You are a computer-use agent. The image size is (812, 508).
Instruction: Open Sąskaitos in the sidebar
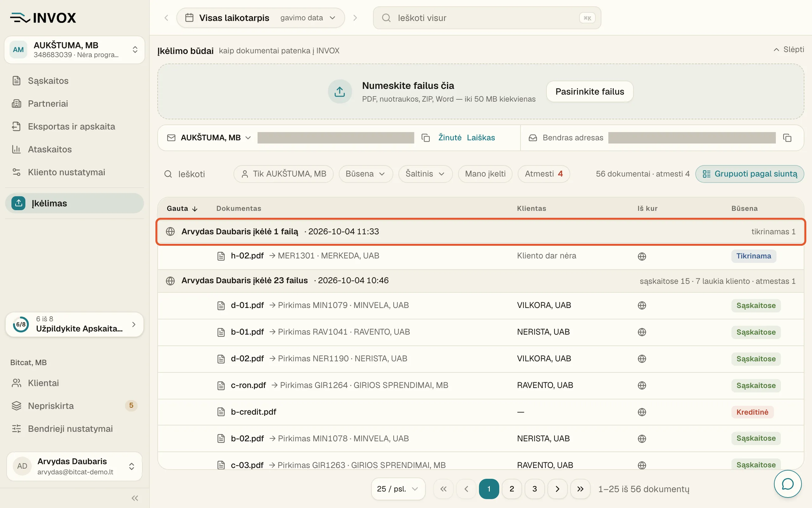[x=75, y=81]
